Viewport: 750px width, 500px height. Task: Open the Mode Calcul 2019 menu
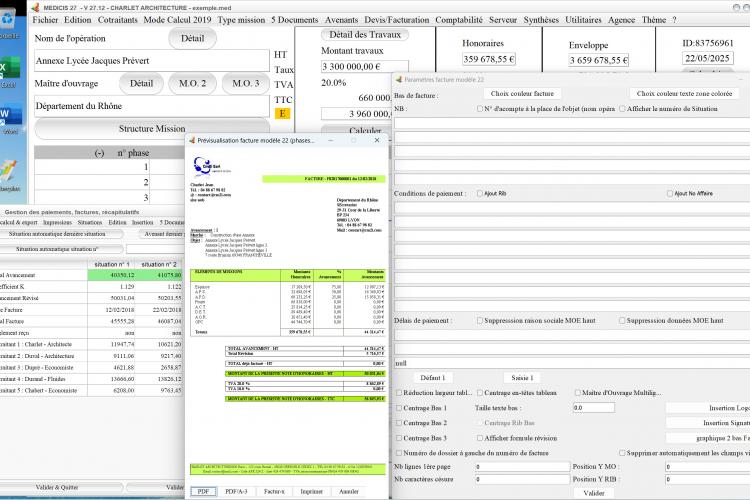tap(177, 20)
